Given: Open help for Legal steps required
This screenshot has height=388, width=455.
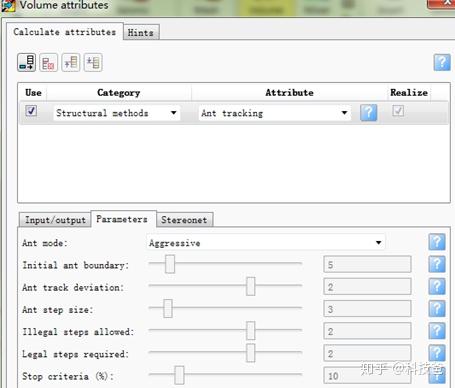Looking at the screenshot, I should point(437,353).
